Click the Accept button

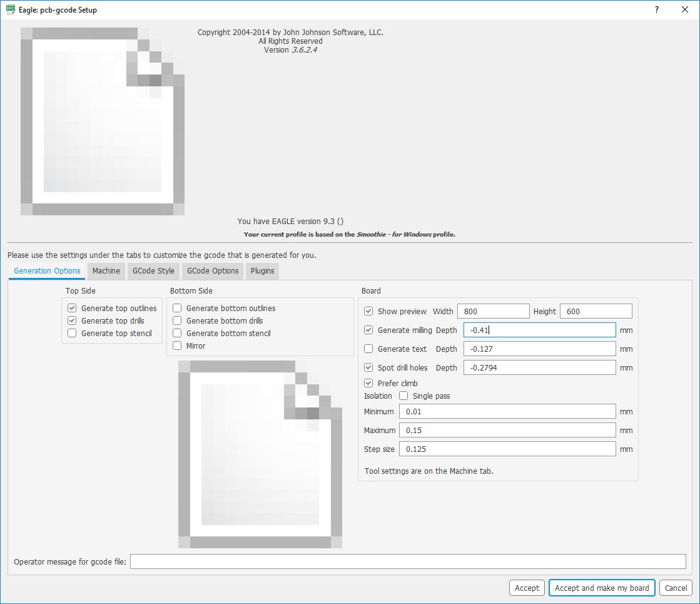tap(527, 588)
